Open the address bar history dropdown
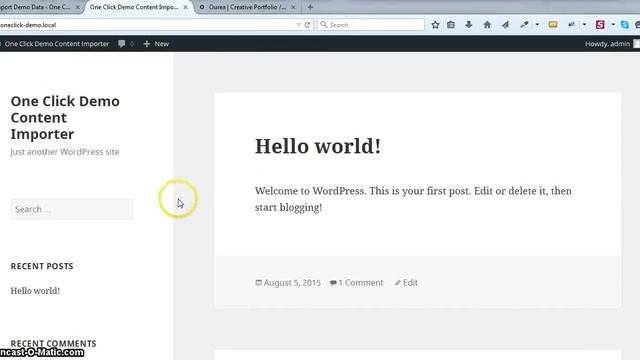Viewport: 640px width, 360px height. [298, 25]
